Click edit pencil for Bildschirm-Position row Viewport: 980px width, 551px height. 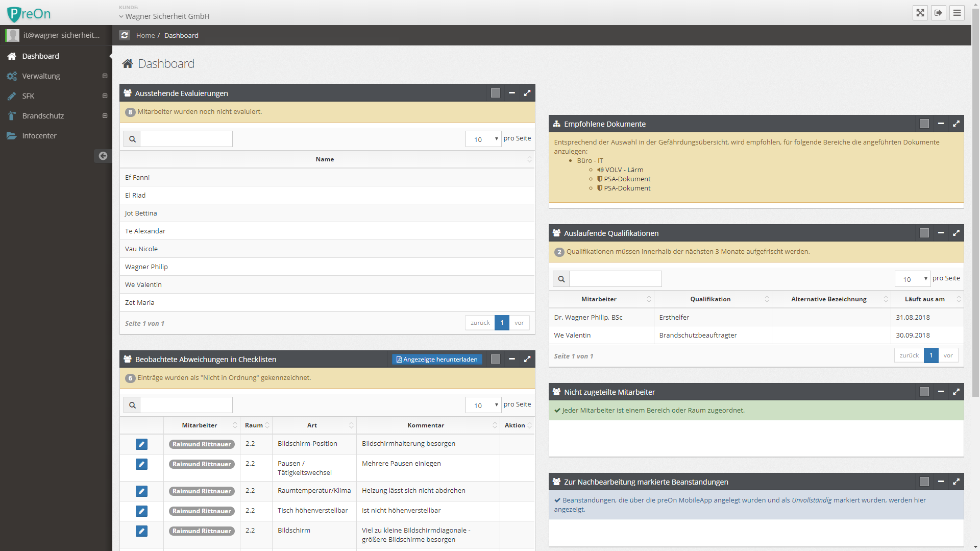141,444
